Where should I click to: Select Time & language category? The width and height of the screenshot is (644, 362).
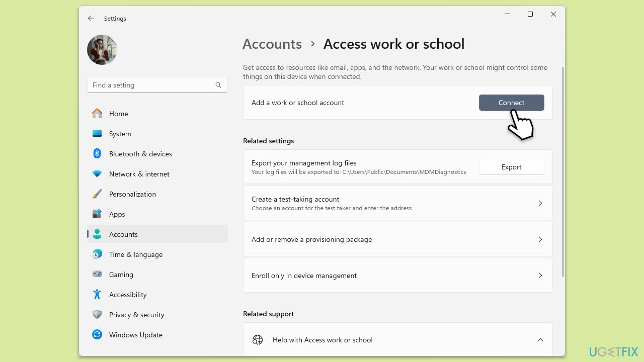(x=157, y=254)
